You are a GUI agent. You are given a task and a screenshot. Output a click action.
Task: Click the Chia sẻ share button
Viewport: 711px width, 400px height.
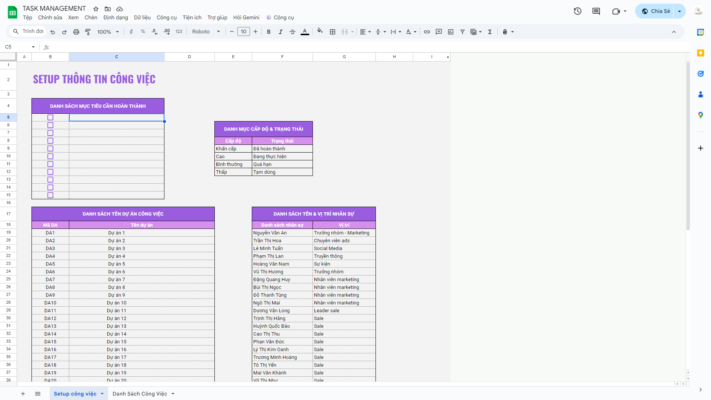tap(655, 11)
